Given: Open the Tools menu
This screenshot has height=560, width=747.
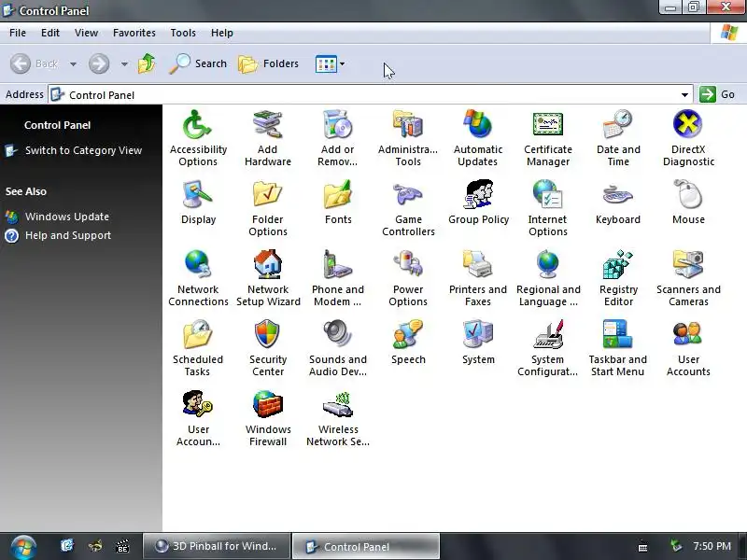Looking at the screenshot, I should [x=183, y=33].
